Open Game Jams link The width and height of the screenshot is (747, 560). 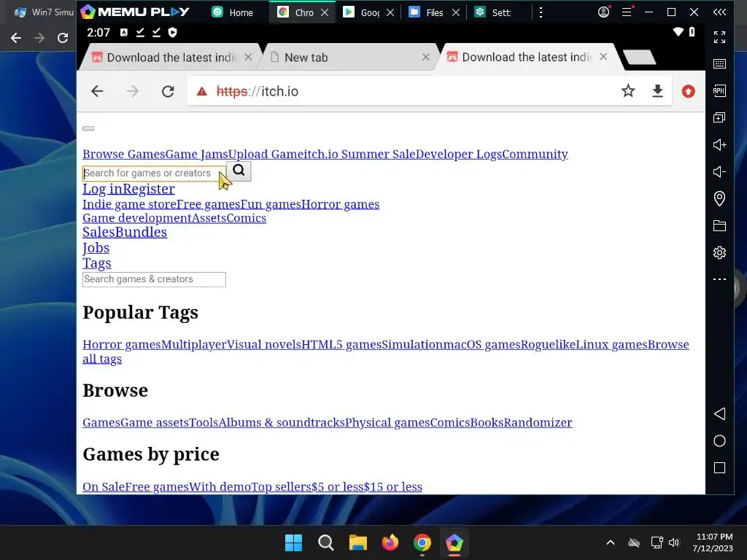click(x=197, y=155)
